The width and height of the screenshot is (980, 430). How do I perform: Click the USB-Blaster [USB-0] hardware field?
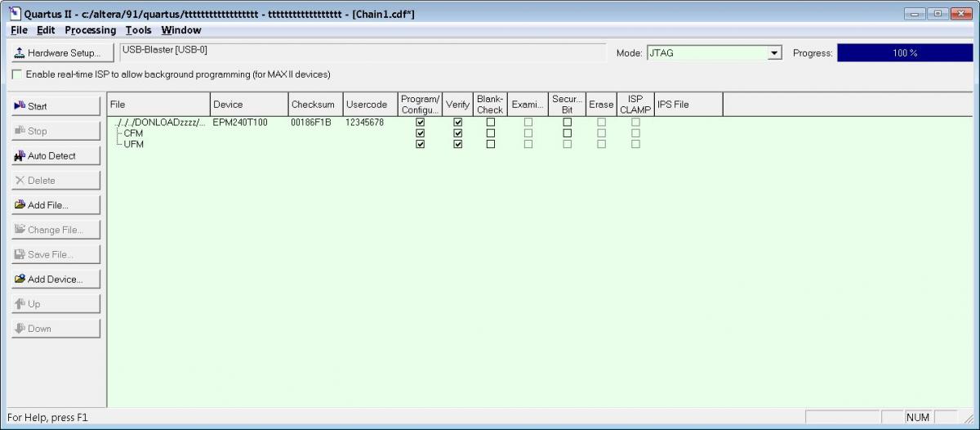(x=363, y=52)
